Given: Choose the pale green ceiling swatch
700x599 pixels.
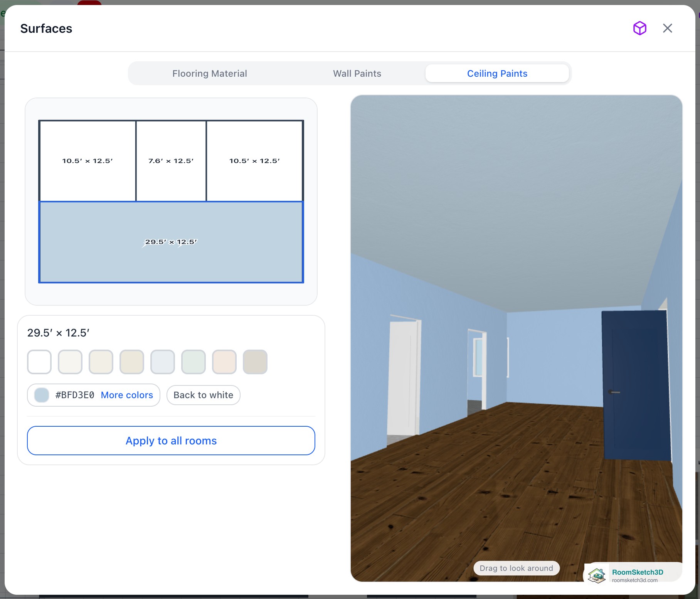Looking at the screenshot, I should [x=194, y=362].
